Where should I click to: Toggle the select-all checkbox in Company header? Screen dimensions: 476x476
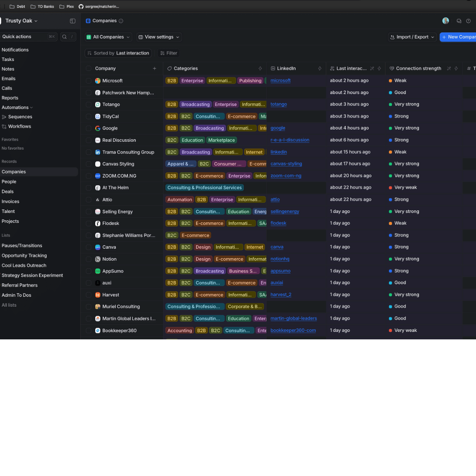click(x=89, y=69)
